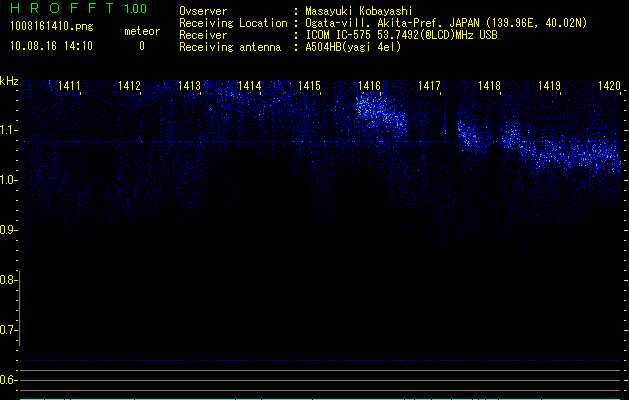
Task: Click the Receiver label
Action: pos(203,35)
